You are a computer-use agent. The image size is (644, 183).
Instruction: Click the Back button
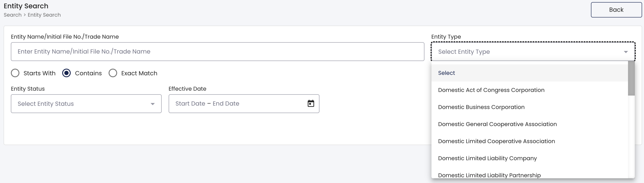[x=616, y=10]
